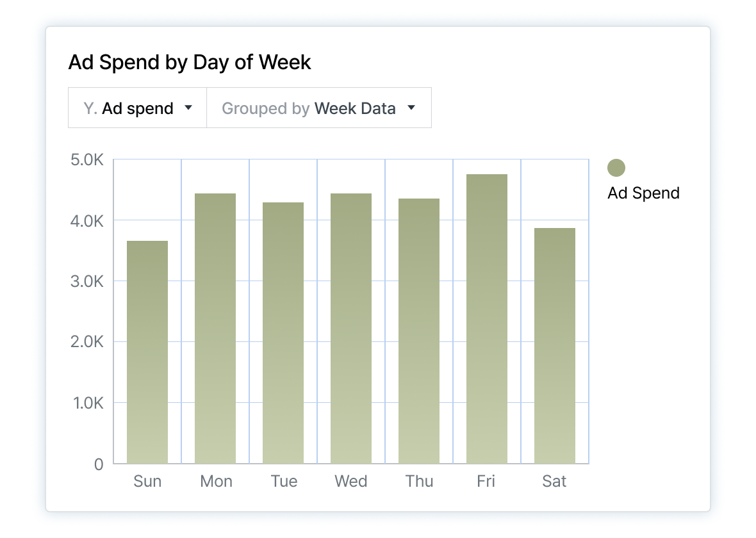Click the Monday bar
The width and height of the screenshot is (756, 538).
coord(215,327)
